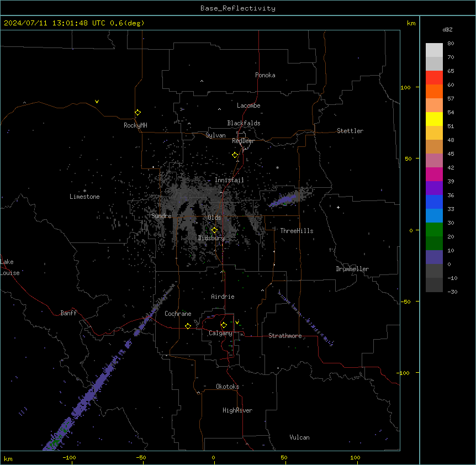Image resolution: width=476 pixels, height=465 pixels.
Task: Select the yellow V marker northwest of RockyMH
Action: 97,102
